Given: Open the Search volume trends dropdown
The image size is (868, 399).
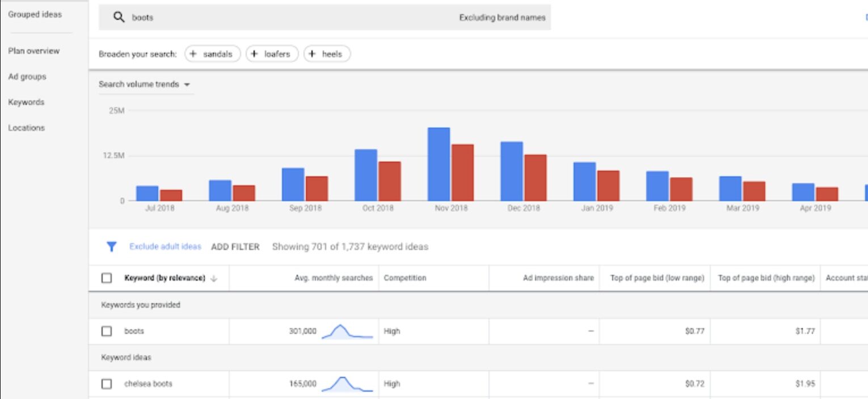Looking at the screenshot, I should (x=144, y=84).
